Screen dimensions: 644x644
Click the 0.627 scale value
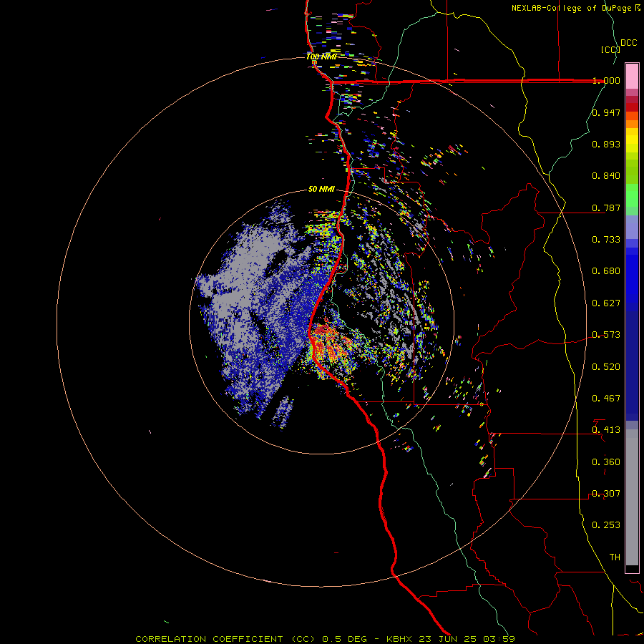coord(606,303)
